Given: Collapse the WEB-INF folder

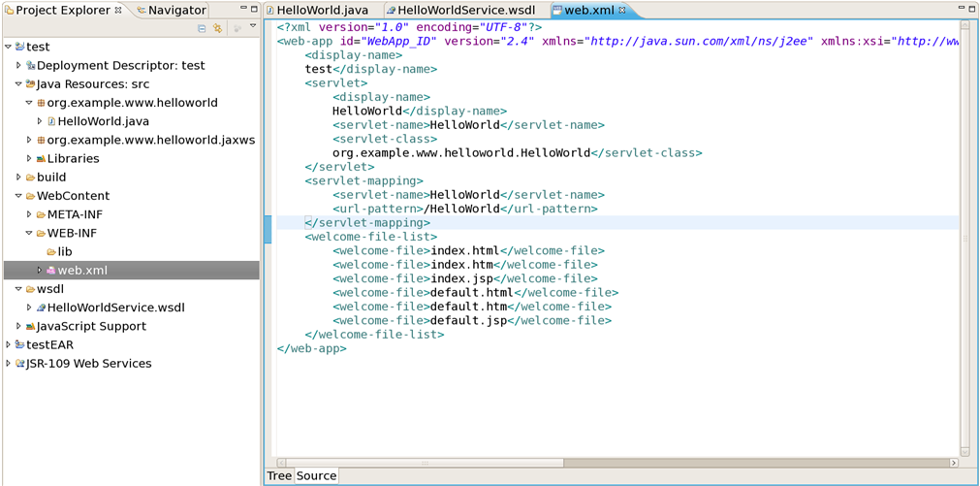Looking at the screenshot, I should 29,233.
